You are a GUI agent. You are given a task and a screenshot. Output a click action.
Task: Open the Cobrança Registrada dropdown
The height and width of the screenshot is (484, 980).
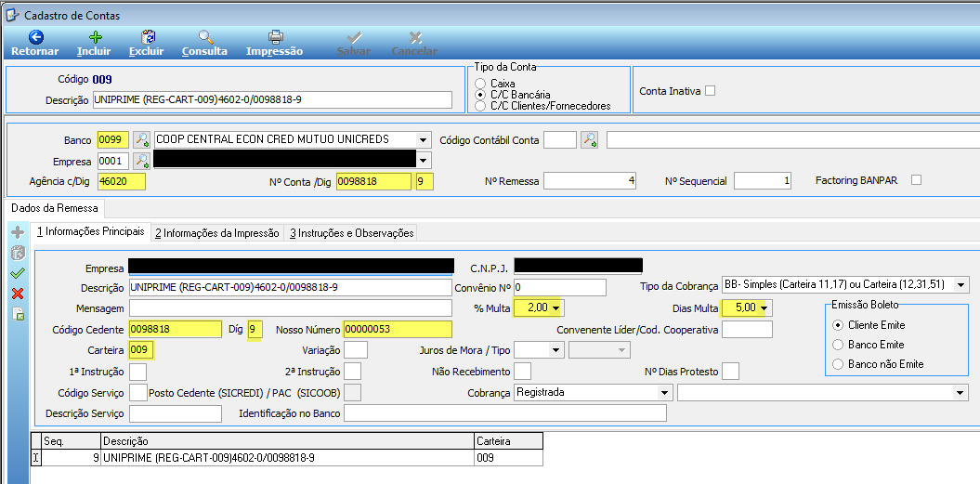(x=664, y=393)
